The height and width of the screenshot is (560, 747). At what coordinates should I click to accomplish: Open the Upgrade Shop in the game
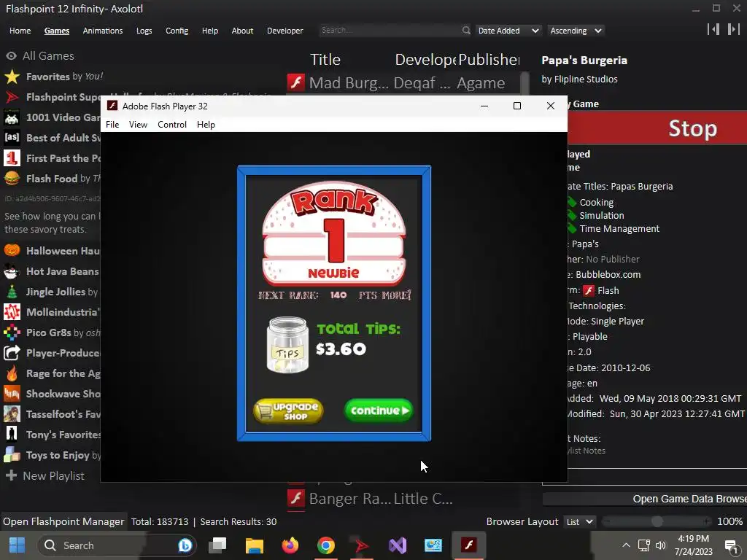[288, 411]
